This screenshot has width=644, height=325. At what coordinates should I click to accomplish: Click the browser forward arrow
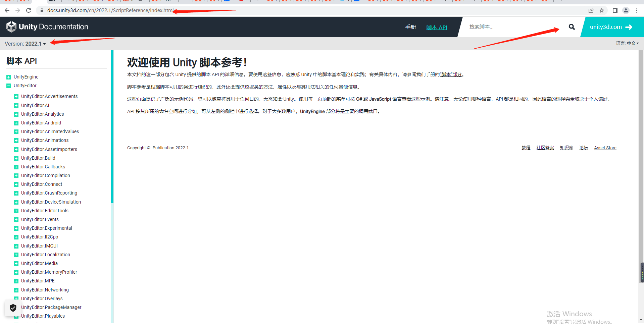[x=18, y=10]
